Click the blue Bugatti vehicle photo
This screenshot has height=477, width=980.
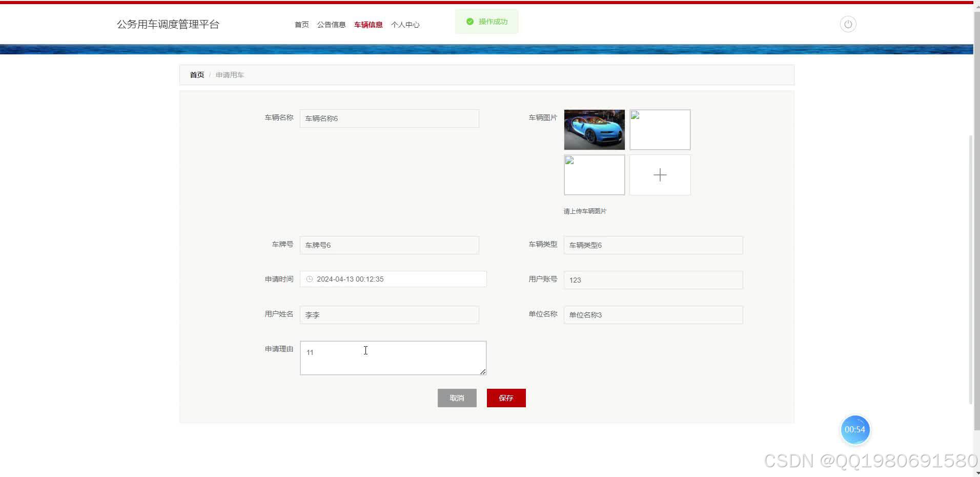(594, 129)
